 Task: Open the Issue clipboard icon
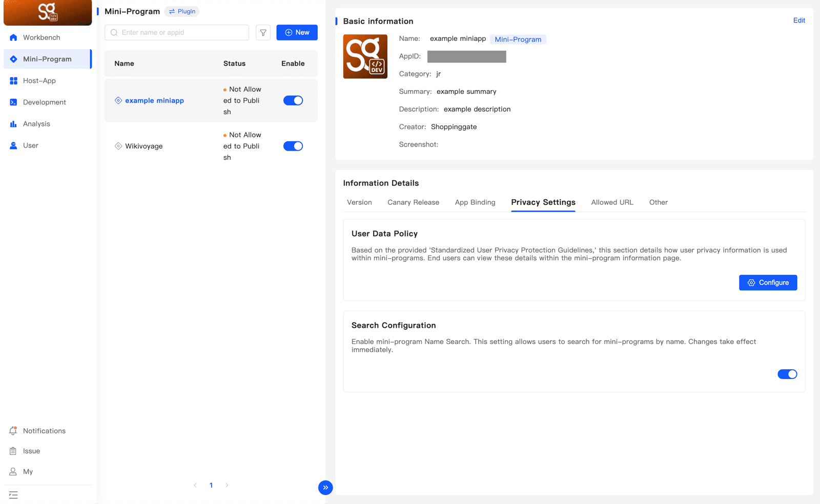13,451
